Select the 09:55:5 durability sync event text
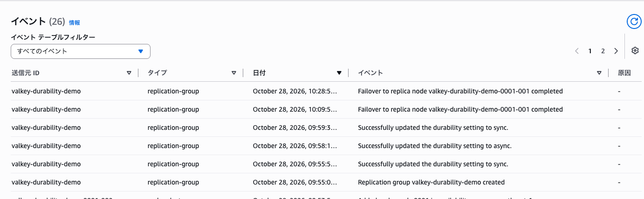Image resolution: width=644 pixels, height=199 pixels. 433,164
